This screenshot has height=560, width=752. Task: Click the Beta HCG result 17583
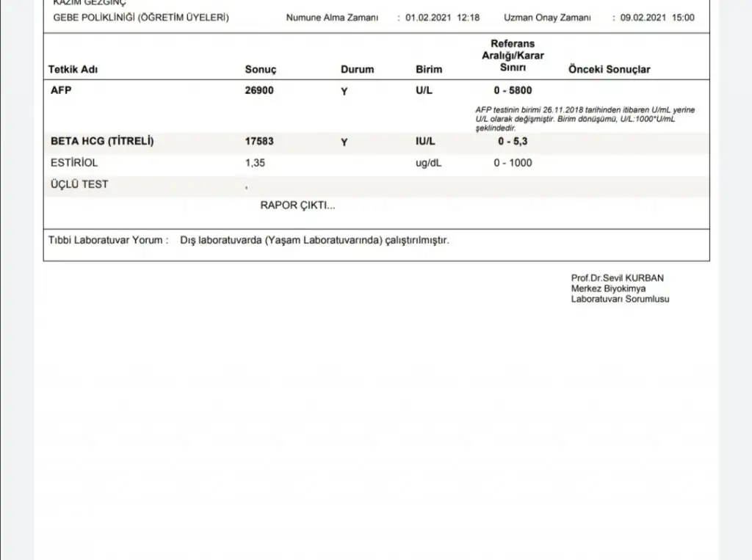(x=259, y=141)
